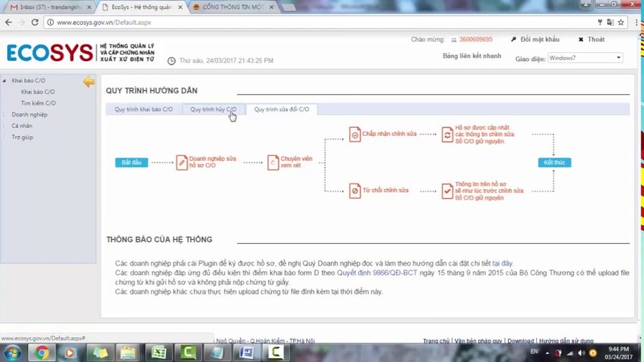644x362 pixels.
Task: Select Quy trình sửa đổi C/O tab
Action: pos(281,109)
